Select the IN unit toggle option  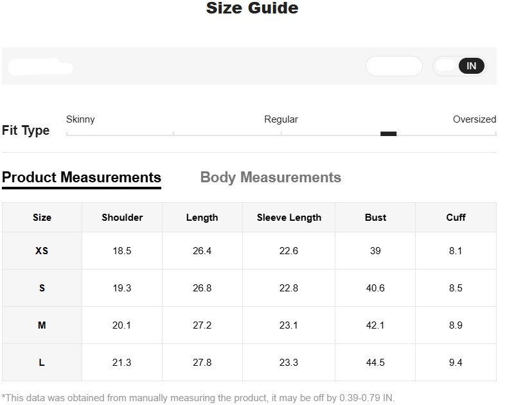coord(472,66)
